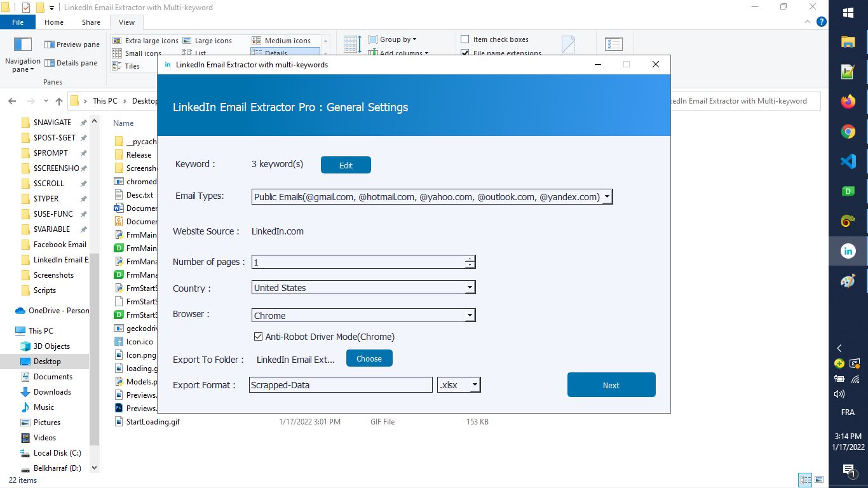Open the File tab in Explorer
Image resolution: width=868 pixels, height=488 pixels.
(x=18, y=22)
